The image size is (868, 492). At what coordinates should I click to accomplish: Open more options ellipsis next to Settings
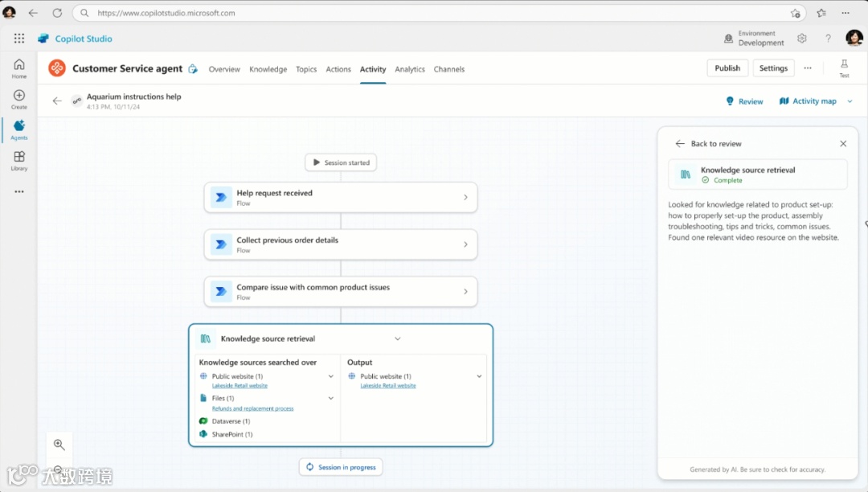coord(808,68)
